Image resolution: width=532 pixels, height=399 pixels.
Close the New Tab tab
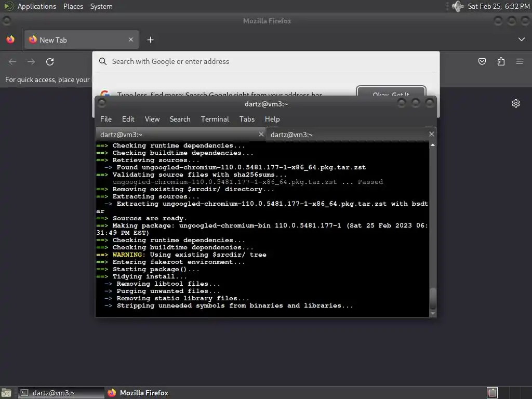point(131,39)
